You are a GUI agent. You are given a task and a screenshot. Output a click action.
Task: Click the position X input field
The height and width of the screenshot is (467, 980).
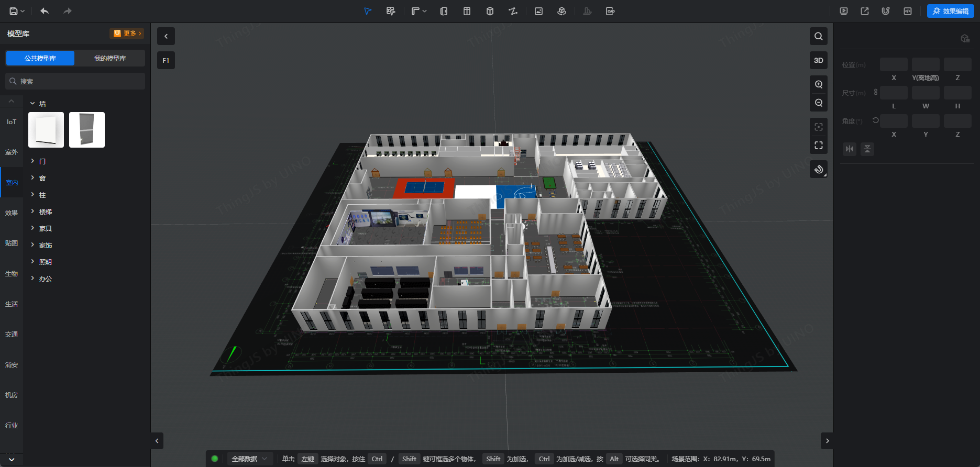894,64
